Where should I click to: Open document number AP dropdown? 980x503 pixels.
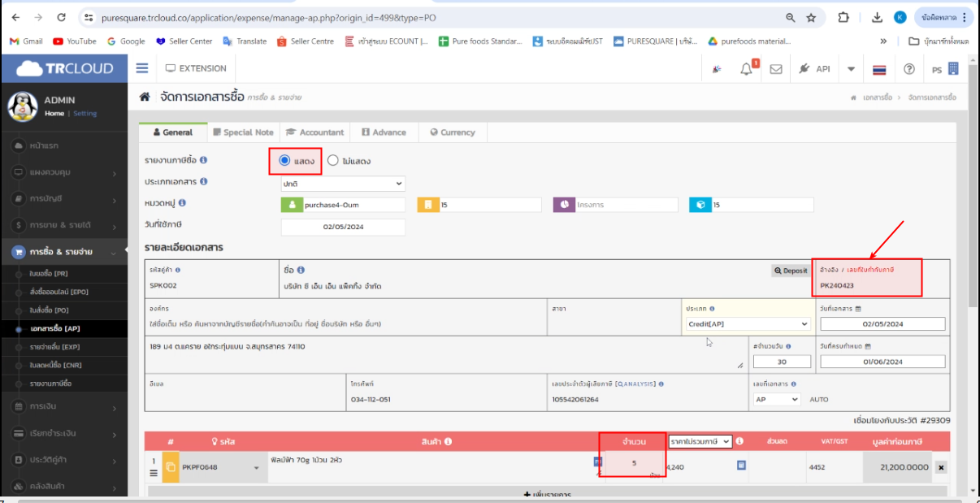pyautogui.click(x=777, y=399)
